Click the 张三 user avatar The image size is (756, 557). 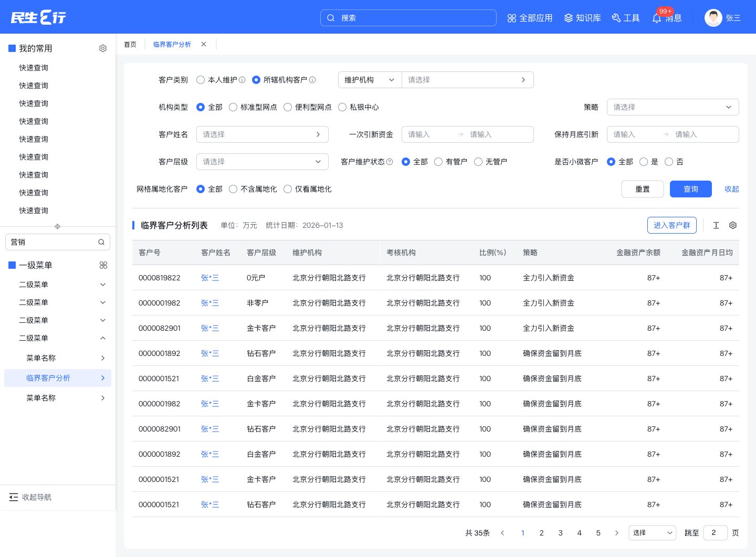click(x=713, y=18)
